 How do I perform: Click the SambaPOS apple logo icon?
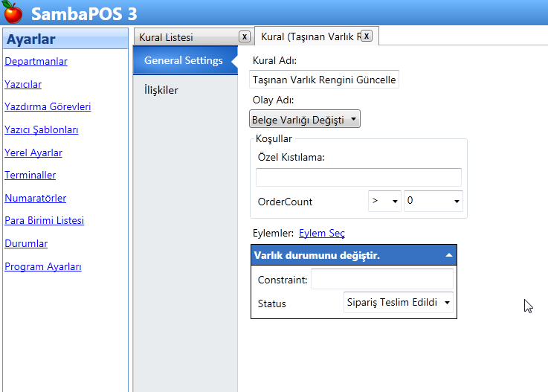(x=13, y=13)
